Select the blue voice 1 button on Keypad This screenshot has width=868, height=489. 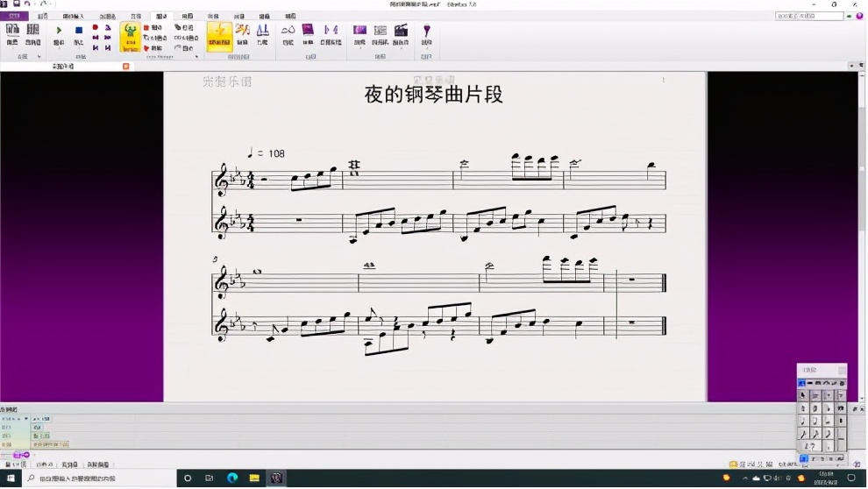[x=804, y=458]
